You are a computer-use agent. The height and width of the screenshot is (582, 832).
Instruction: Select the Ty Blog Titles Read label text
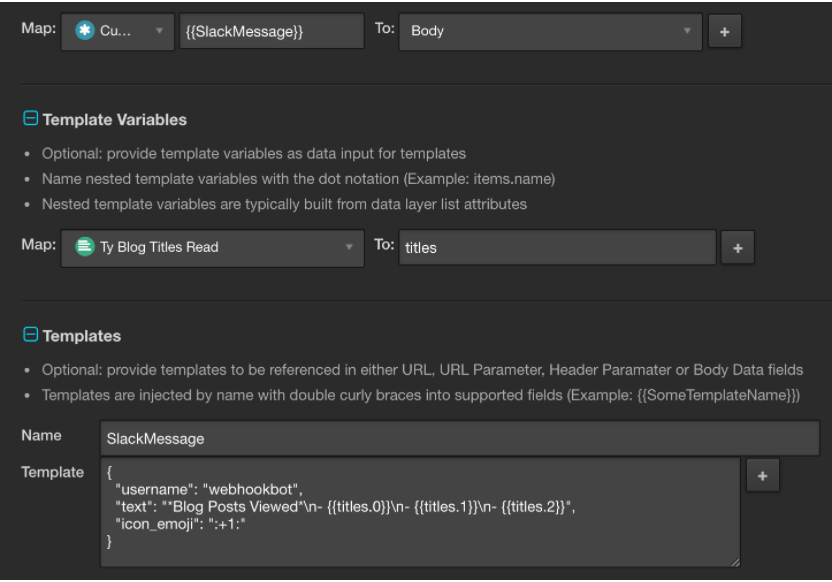[159, 247]
